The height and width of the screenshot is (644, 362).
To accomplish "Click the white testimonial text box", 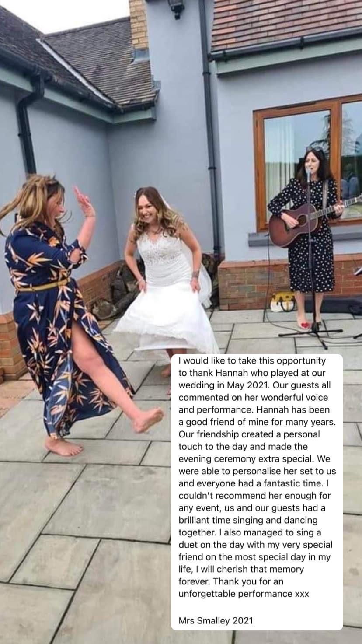I will pos(257,492).
